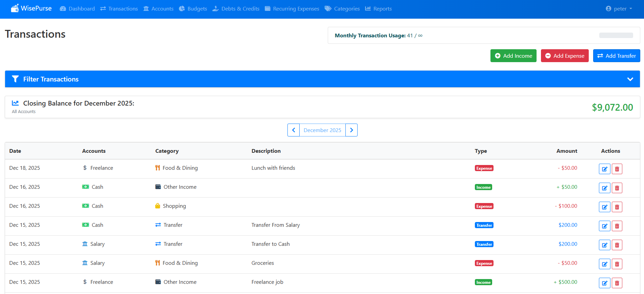Click the Amount column header

[567, 151]
